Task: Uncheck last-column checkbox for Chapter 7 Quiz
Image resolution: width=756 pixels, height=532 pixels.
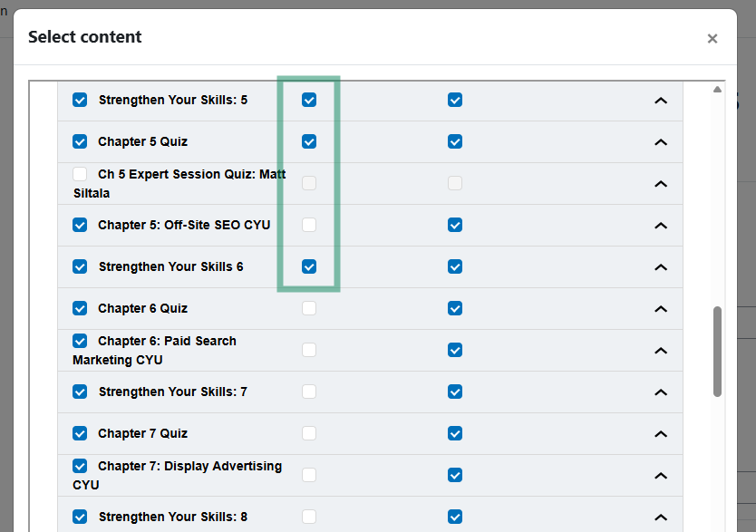Action: pos(455,433)
